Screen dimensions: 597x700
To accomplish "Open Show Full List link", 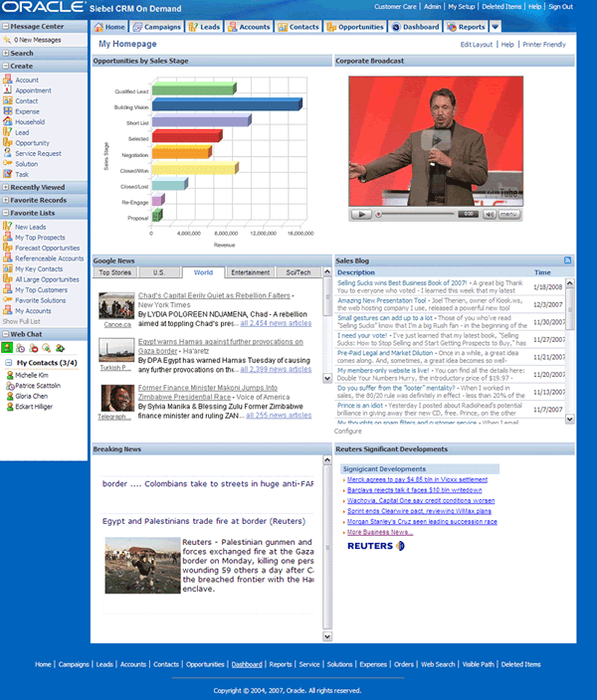I will coord(22,321).
